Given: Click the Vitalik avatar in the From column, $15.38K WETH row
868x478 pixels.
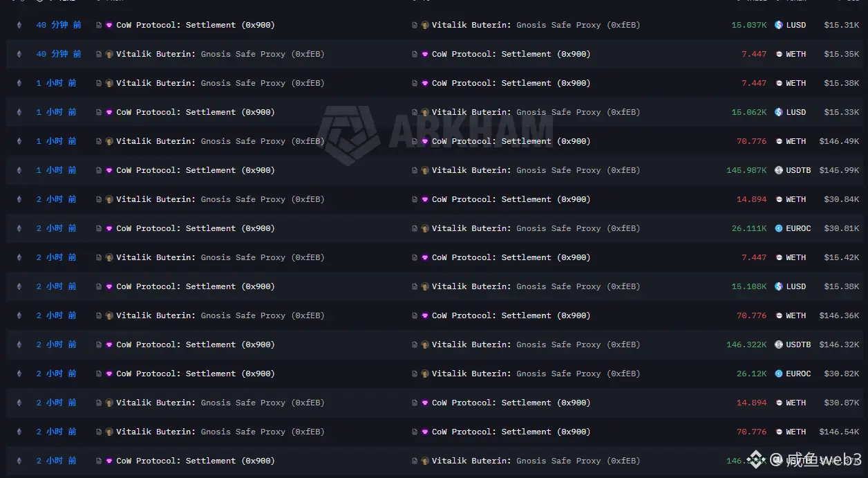Looking at the screenshot, I should [109, 83].
